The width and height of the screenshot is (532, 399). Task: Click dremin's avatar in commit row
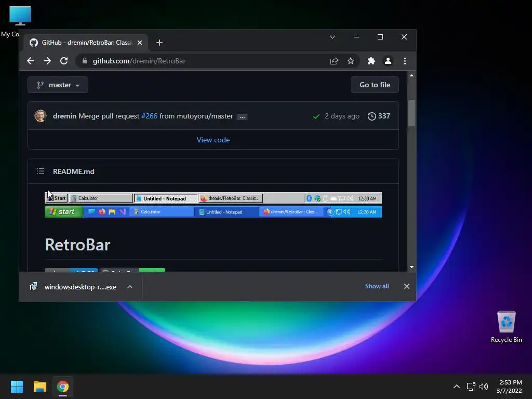tap(41, 116)
